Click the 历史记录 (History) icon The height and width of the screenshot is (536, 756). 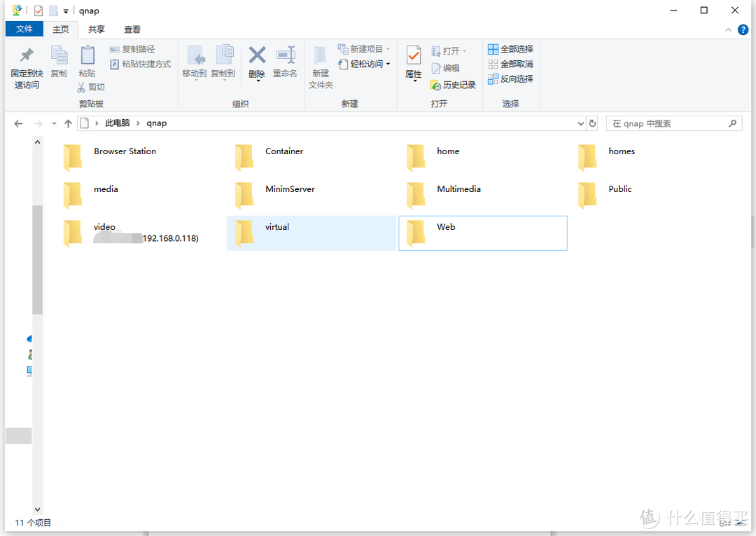[453, 84]
